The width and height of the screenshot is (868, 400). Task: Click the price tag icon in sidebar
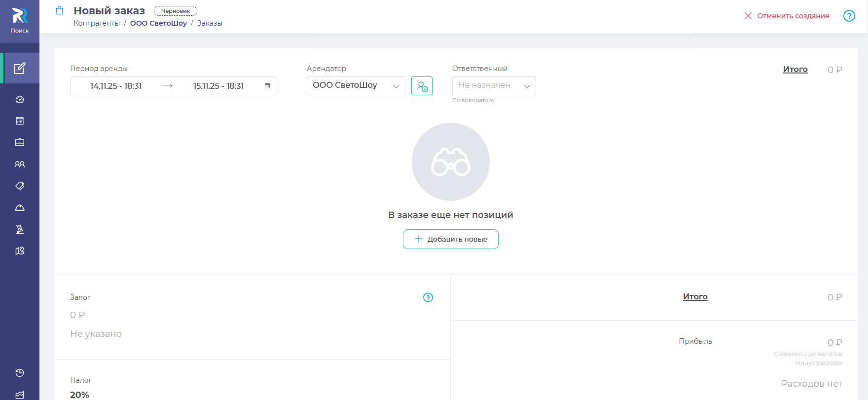pos(20,186)
